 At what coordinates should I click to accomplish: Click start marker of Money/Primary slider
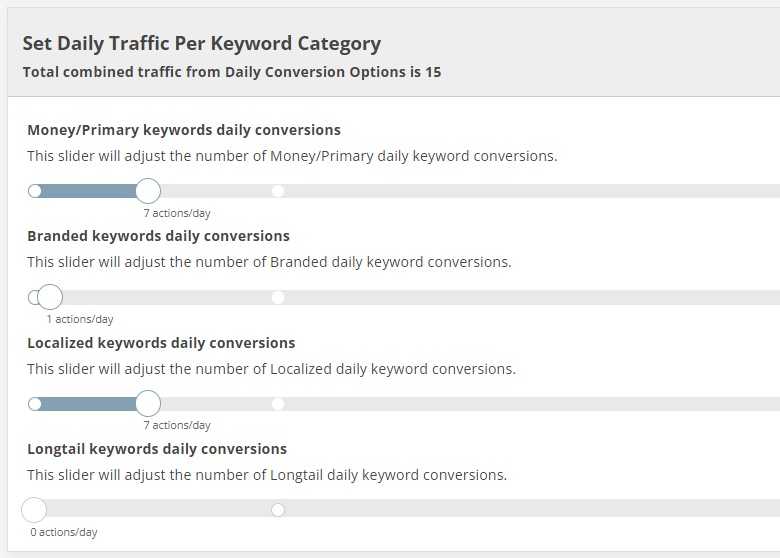click(35, 191)
